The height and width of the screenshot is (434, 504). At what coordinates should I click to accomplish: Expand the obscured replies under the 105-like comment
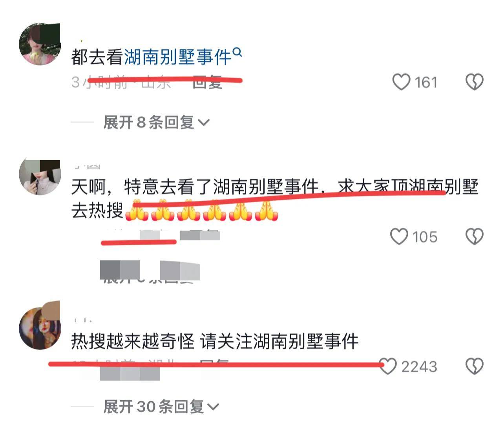click(x=150, y=272)
